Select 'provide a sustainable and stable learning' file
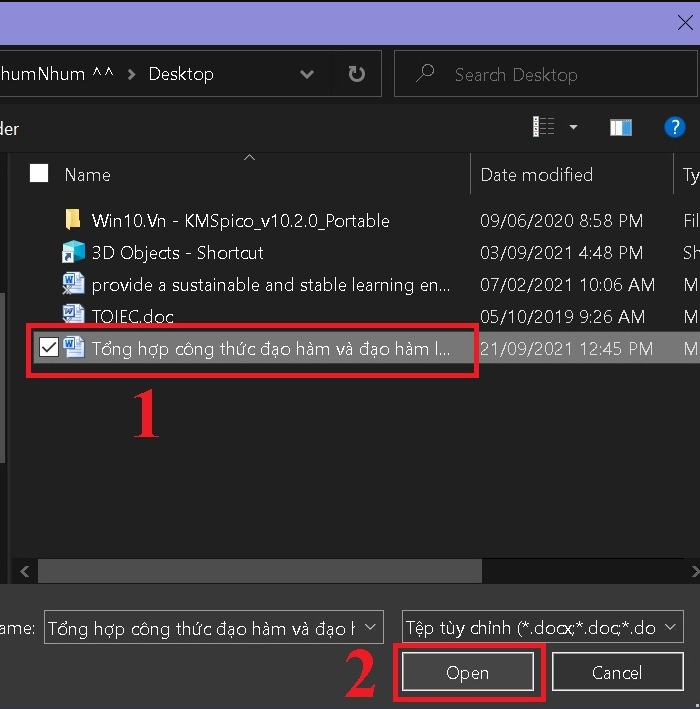Screen dimensions: 700x709 pos(271,285)
